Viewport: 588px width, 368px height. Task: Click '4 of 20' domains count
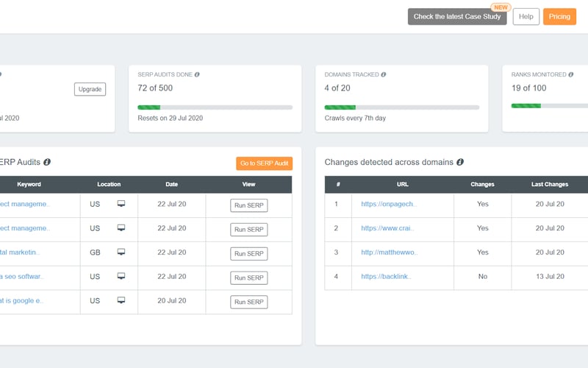coord(337,88)
